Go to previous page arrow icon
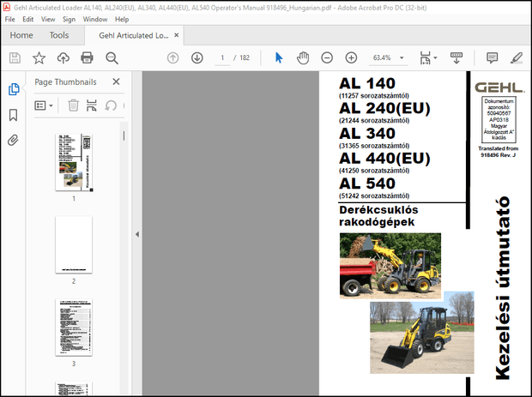 [172, 58]
